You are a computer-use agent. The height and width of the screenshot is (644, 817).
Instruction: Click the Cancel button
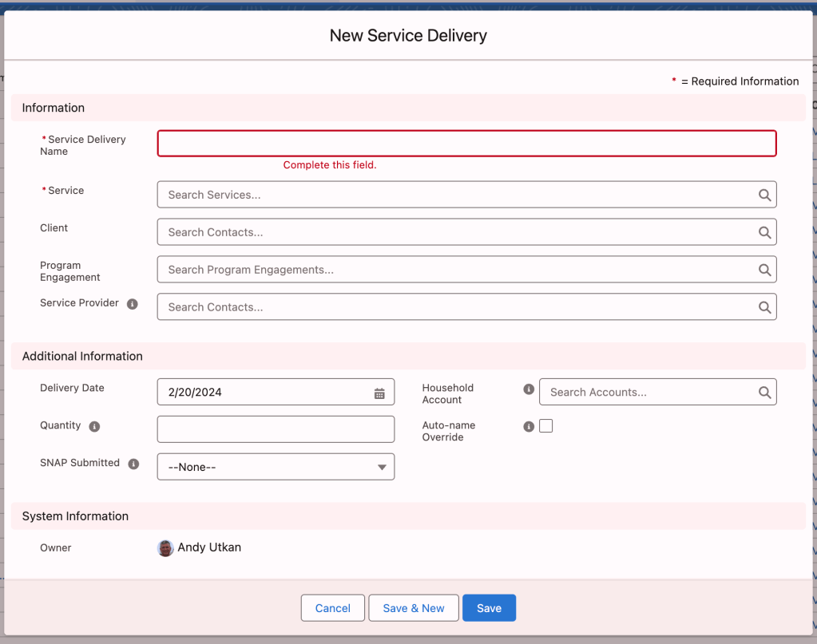[332, 607]
